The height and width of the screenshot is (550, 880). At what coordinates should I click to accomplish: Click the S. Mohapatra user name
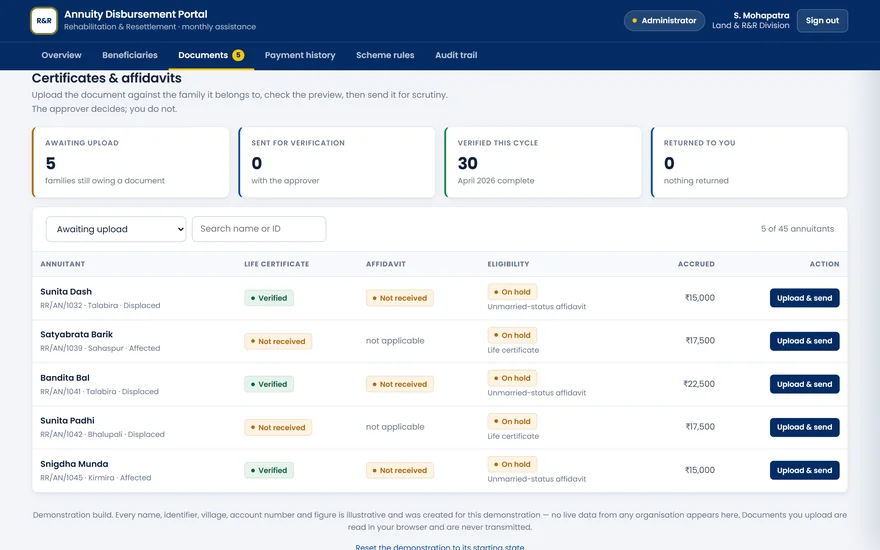pyautogui.click(x=761, y=15)
